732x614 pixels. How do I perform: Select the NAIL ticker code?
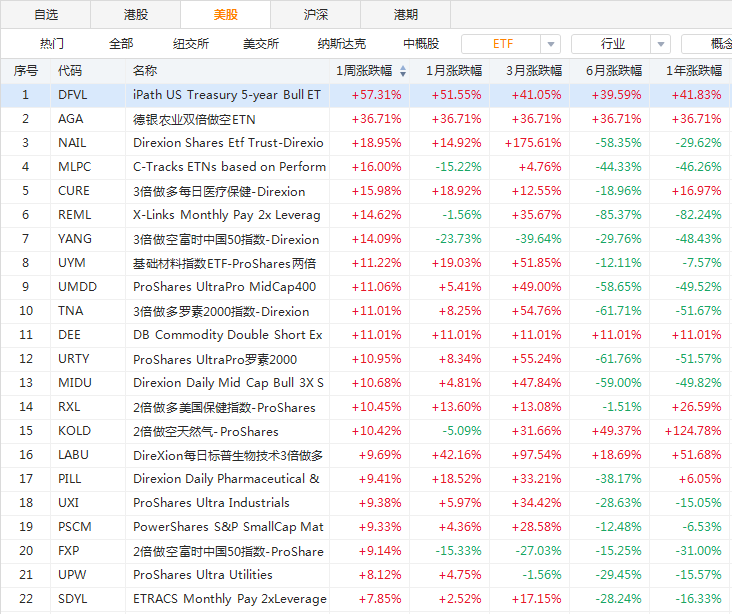click(72, 143)
